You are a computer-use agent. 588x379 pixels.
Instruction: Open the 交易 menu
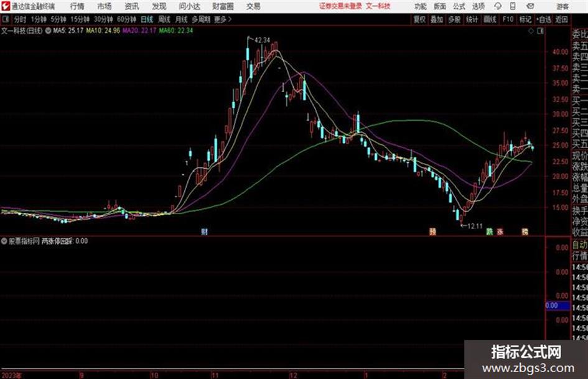pos(253,6)
